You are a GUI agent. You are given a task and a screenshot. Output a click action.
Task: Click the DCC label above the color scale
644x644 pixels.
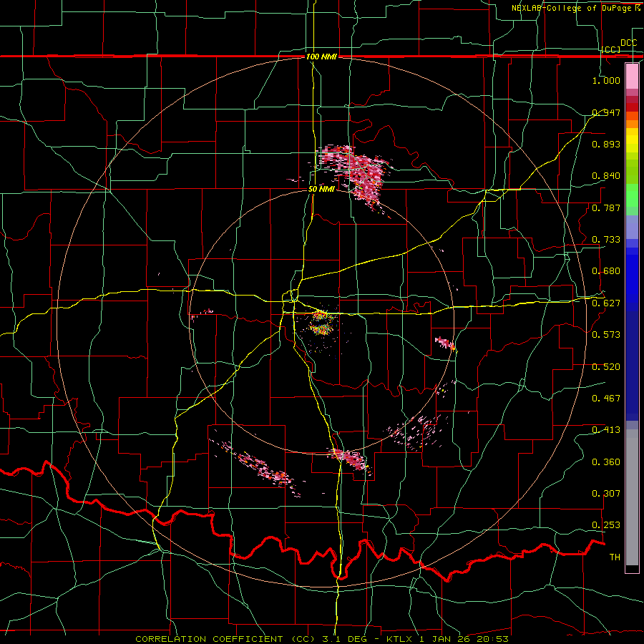click(x=628, y=43)
